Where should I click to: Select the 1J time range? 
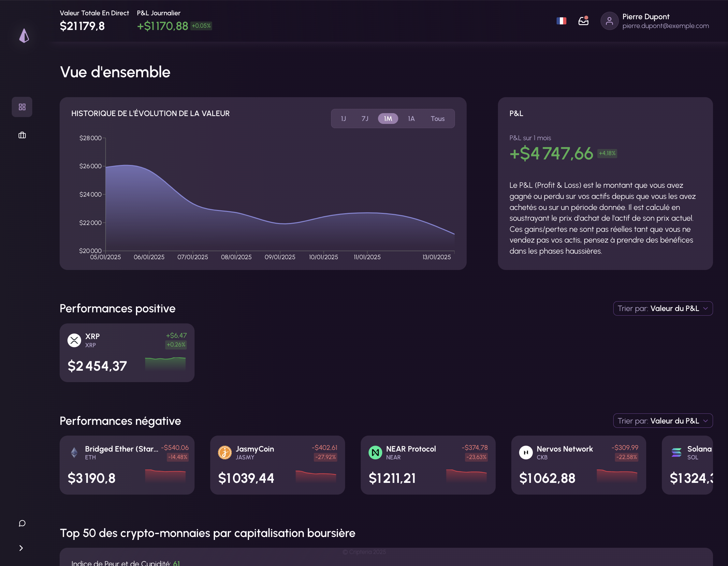click(x=343, y=119)
